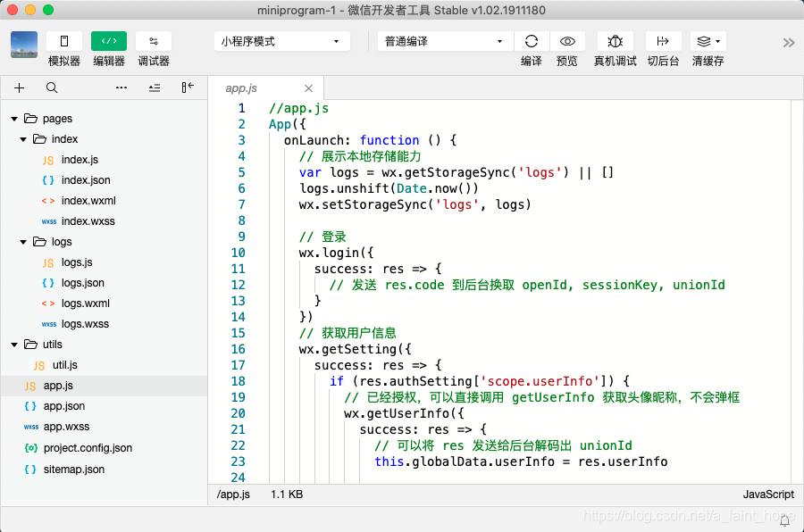Click the braces icon beside index.json
This screenshot has height=532, width=804.
coord(48,180)
